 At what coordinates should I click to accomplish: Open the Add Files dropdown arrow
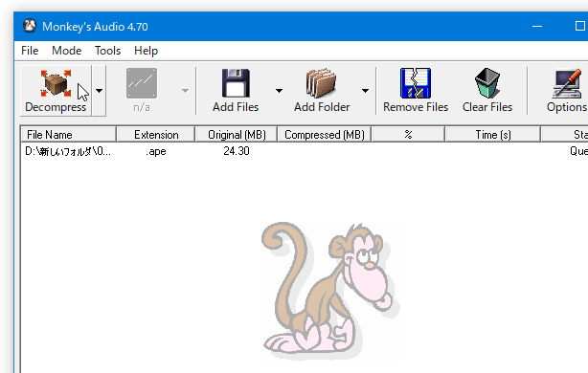pyautogui.click(x=279, y=91)
